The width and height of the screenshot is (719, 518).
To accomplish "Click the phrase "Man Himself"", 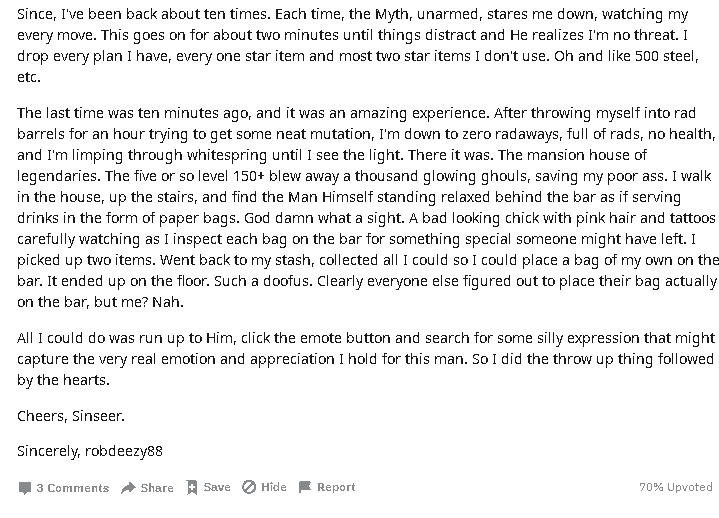I will point(331,197).
